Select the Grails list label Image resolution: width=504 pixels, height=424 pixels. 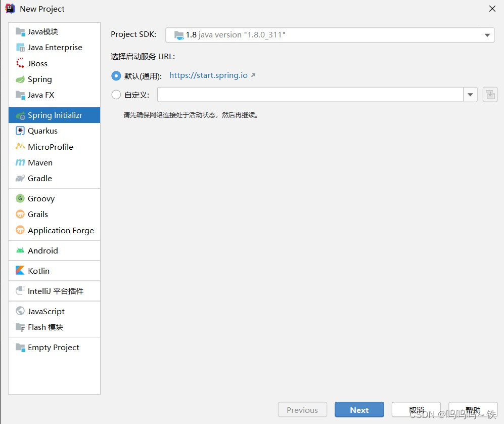point(38,214)
